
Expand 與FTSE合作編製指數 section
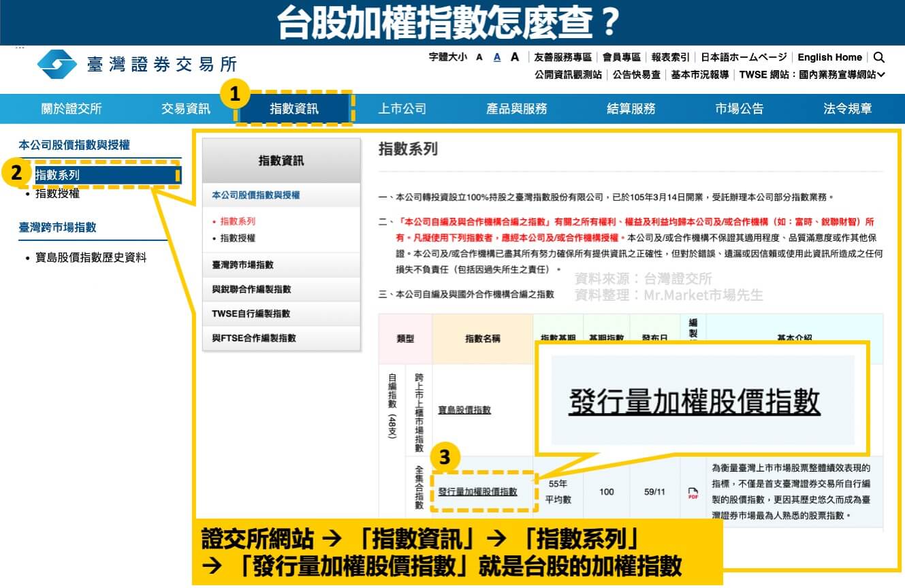coord(281,338)
